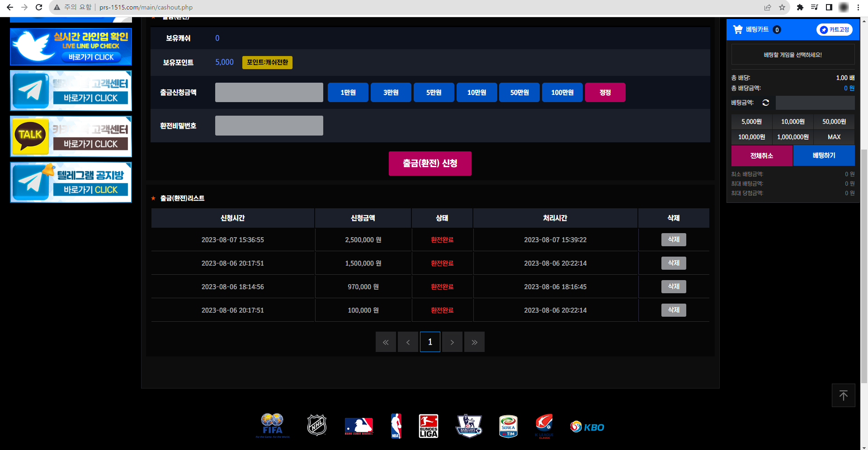The width and height of the screenshot is (868, 450).
Task: Click the 환전비밀번호 password field
Action: (x=269, y=126)
